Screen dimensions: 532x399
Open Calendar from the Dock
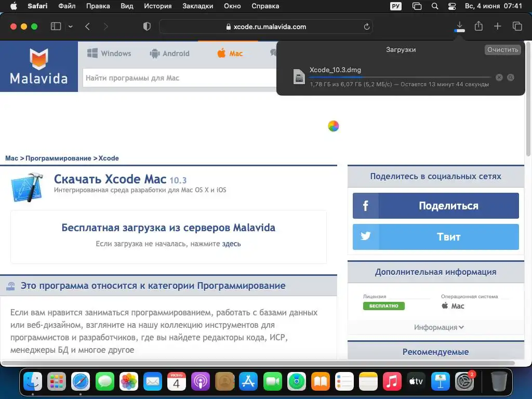[x=177, y=381]
